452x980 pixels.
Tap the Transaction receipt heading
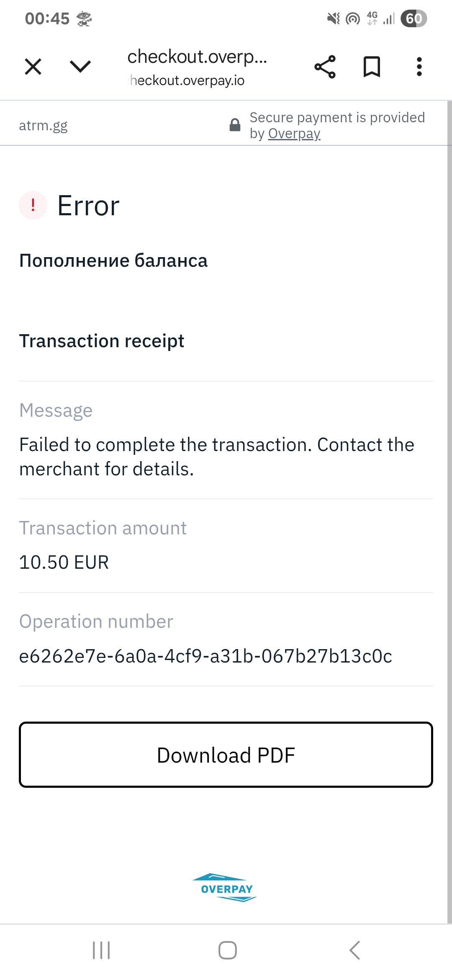(x=102, y=341)
